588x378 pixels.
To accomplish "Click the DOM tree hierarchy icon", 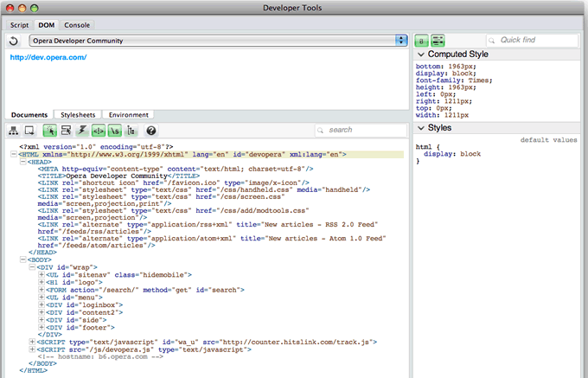I will [14, 131].
